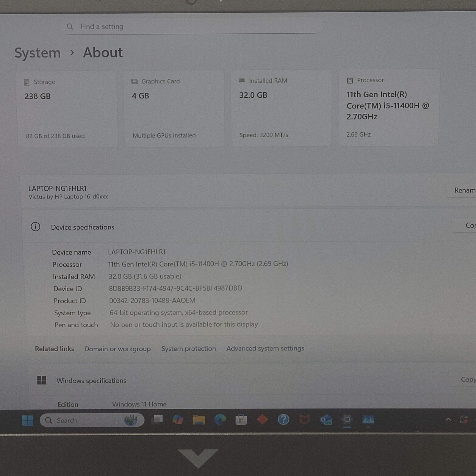Click the Device specifications info icon
This screenshot has width=476, height=476.
35,227
